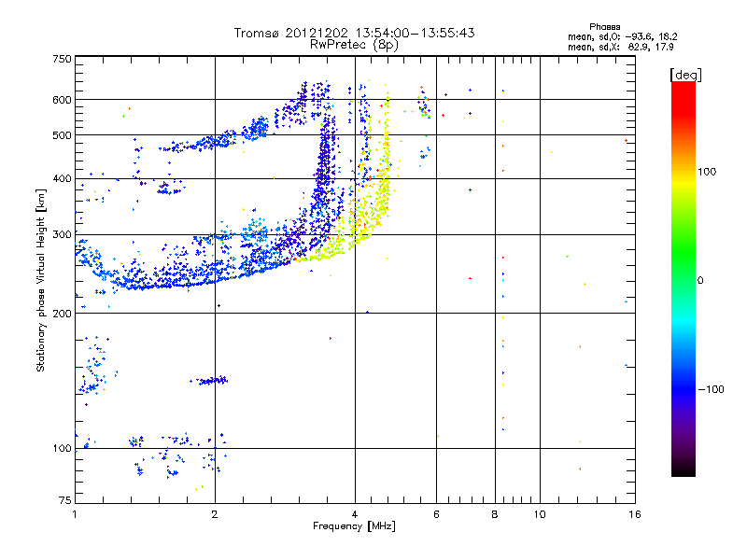Click the 'mean, sd,O: -93.6, 18.2' text
Screen dimensions: 747x560
(622, 36)
